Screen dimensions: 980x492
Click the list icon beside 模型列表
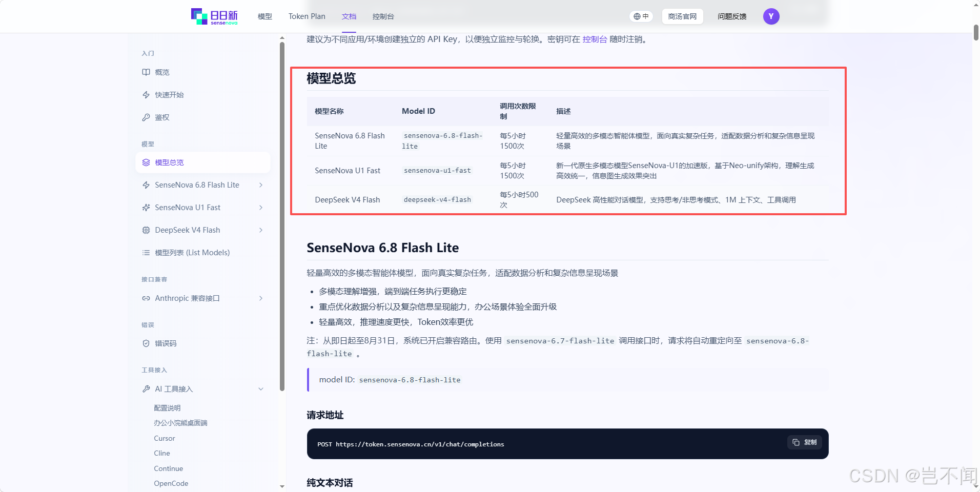tap(146, 253)
